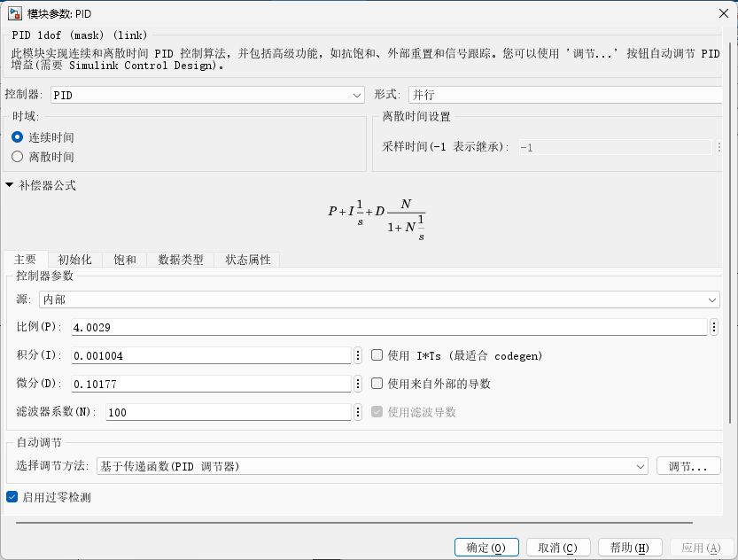Check 使用来自外部的导数 option
The width and height of the screenshot is (738, 560).
pos(377,384)
